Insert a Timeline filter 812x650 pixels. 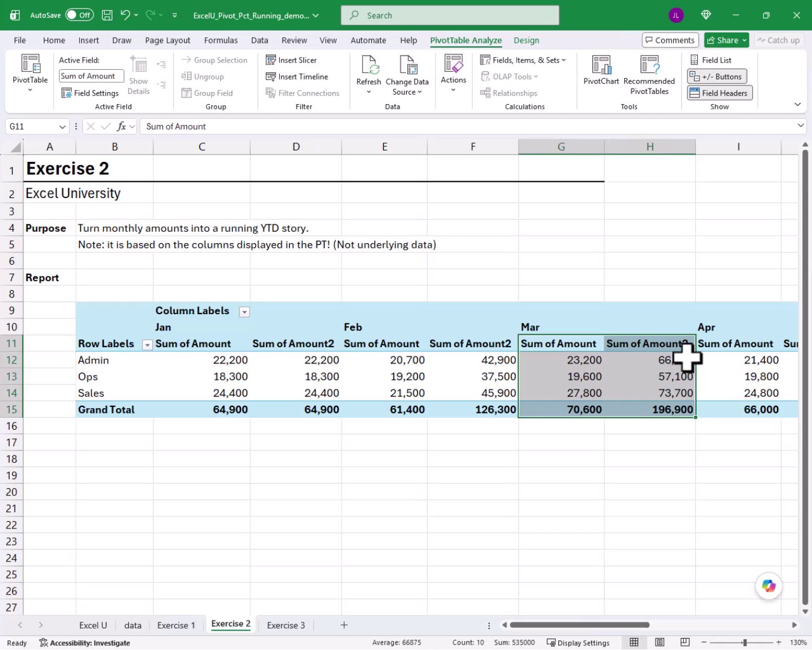(x=297, y=76)
